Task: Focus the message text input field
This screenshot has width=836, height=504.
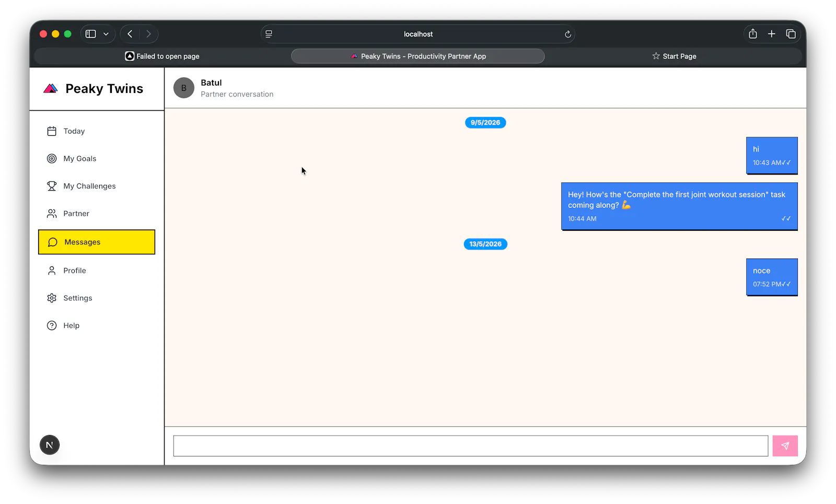Action: click(471, 446)
